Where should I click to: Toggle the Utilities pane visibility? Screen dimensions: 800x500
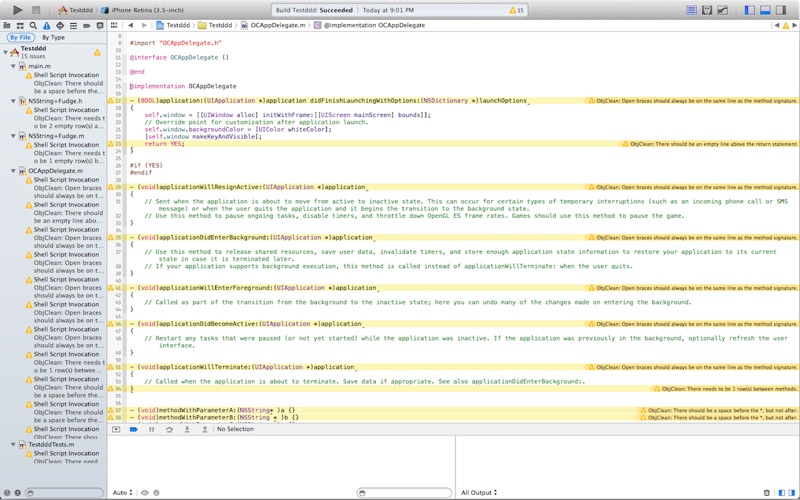780,10
